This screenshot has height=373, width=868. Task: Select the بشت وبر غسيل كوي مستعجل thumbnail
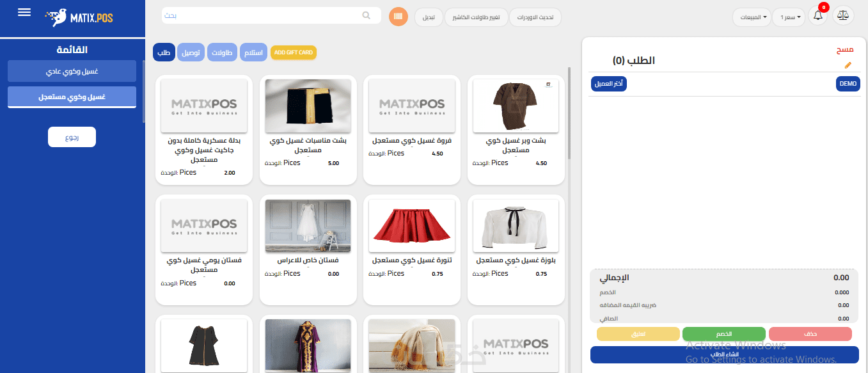pyautogui.click(x=516, y=106)
